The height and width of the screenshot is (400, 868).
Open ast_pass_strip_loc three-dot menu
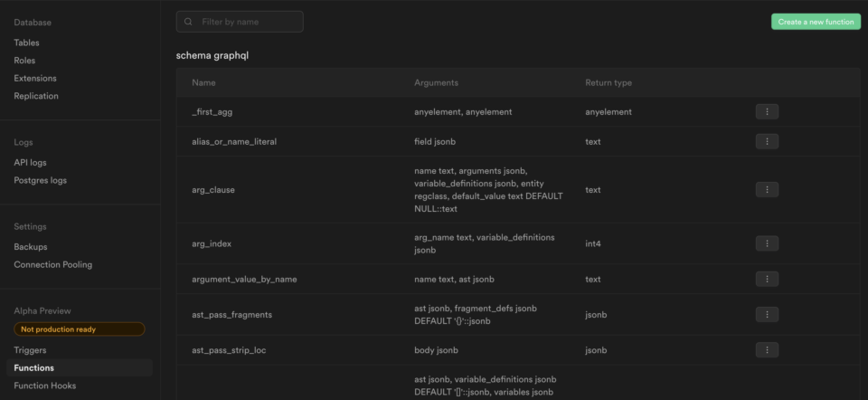(767, 350)
